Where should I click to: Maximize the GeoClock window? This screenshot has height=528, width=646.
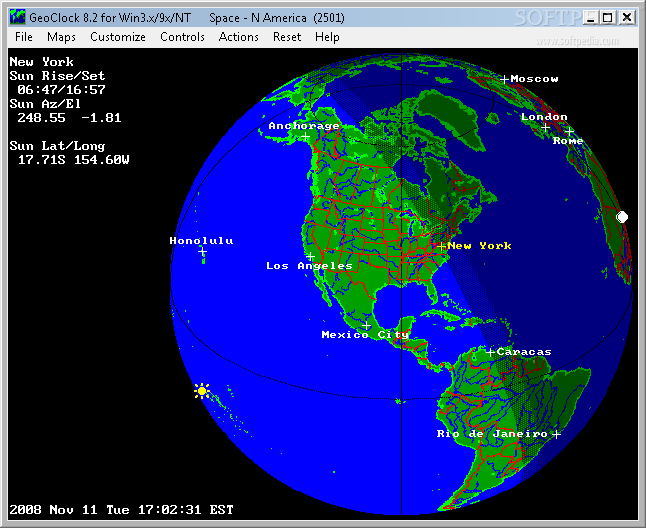[608, 18]
